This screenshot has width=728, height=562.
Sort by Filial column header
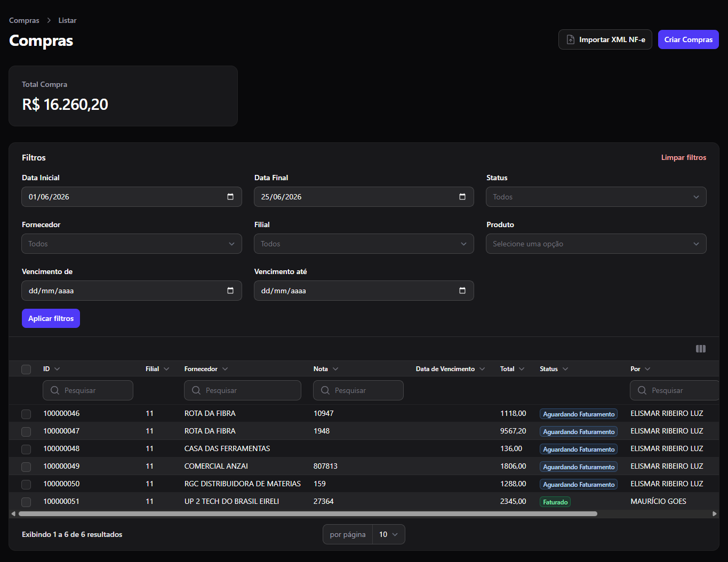pos(157,369)
